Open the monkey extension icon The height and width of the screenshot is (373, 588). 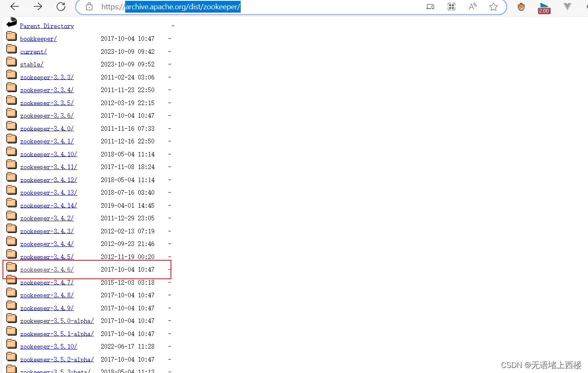pyautogui.click(x=521, y=6)
